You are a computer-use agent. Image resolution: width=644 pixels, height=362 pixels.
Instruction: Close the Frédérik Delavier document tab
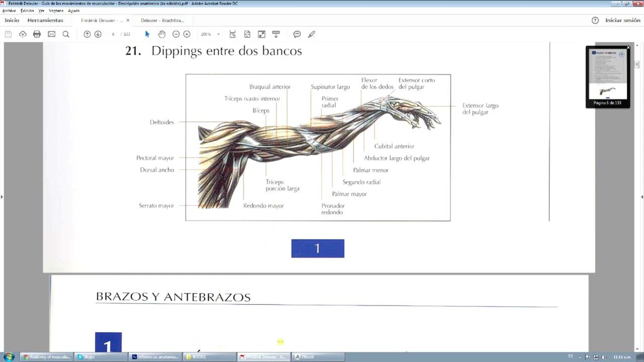click(128, 21)
